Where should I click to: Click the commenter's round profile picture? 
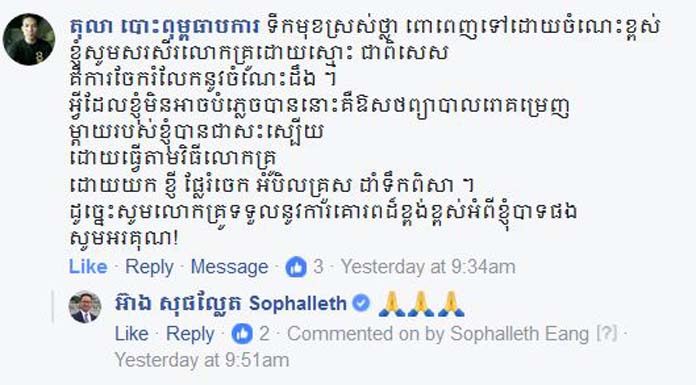tap(29, 39)
